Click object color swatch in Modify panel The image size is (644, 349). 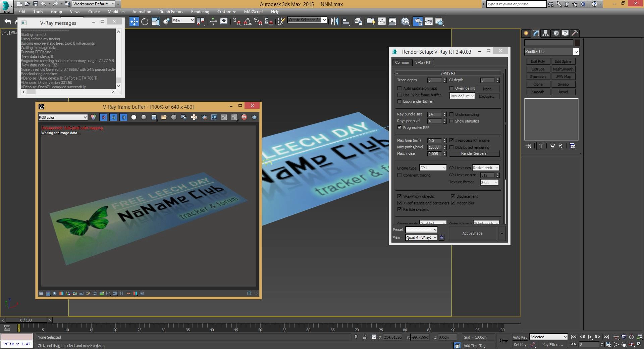[x=577, y=43]
